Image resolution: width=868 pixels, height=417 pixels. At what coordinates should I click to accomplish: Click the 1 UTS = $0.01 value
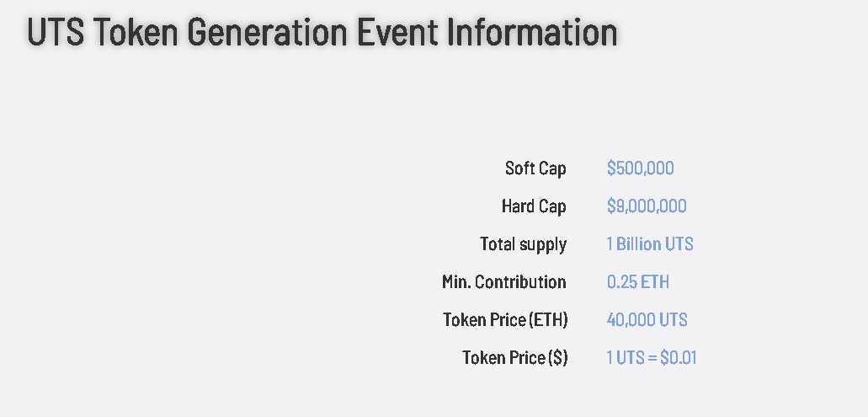[x=651, y=358]
